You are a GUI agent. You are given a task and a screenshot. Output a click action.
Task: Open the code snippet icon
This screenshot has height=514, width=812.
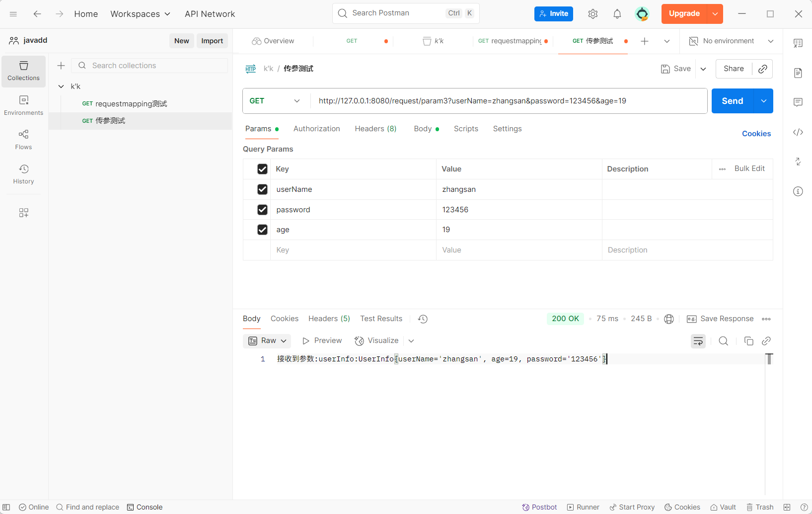798,132
